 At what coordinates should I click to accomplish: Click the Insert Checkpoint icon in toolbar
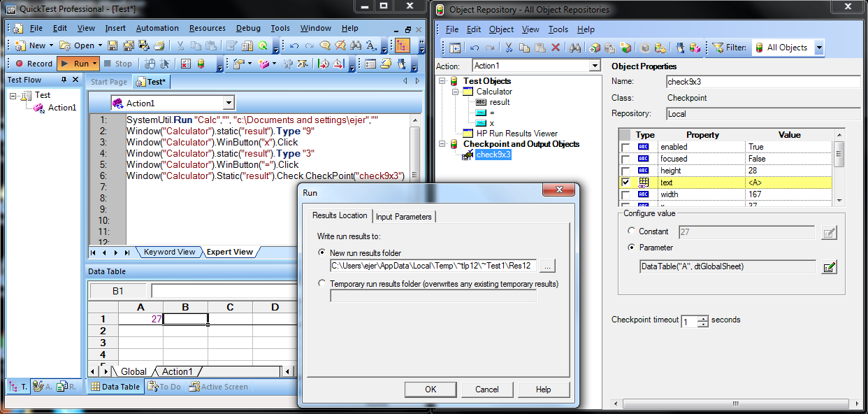[239, 64]
